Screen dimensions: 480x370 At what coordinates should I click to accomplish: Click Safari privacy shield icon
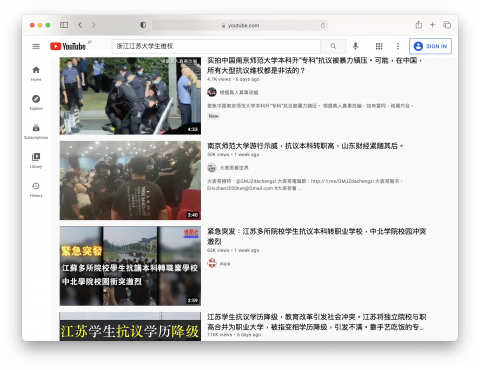tap(143, 25)
